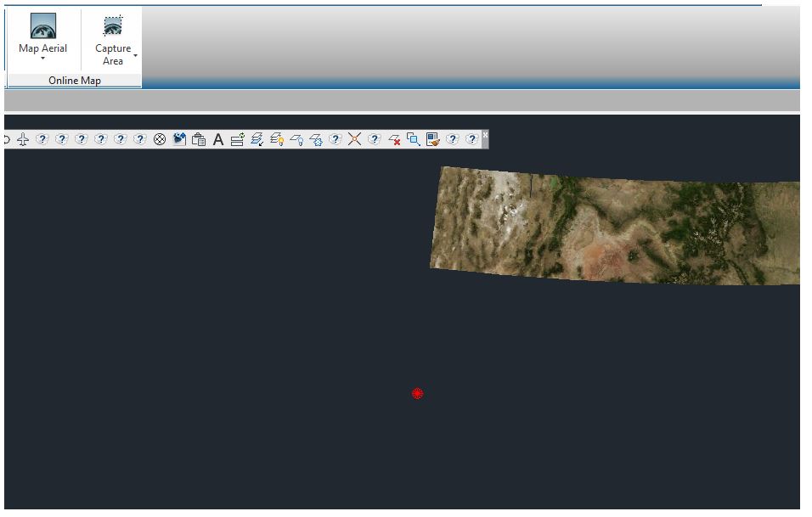This screenshot has height=517, width=812.
Task: Click the add new layer icon with green plus
Action: pos(236,139)
